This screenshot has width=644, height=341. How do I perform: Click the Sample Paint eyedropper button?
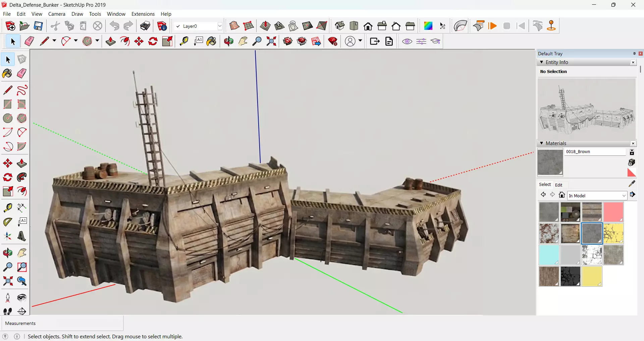[x=632, y=184]
